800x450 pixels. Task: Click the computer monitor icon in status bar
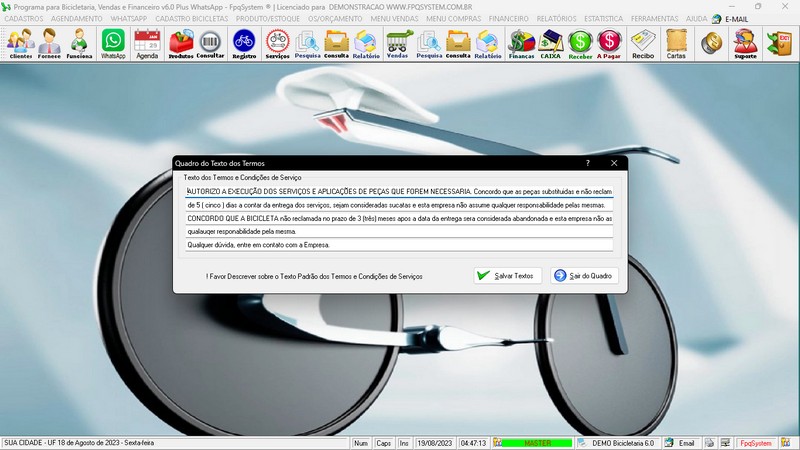[725, 443]
